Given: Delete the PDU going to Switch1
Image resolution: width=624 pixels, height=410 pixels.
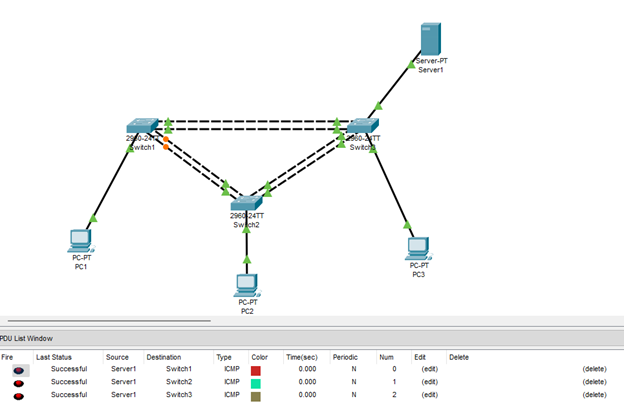Looking at the screenshot, I should point(594,369).
